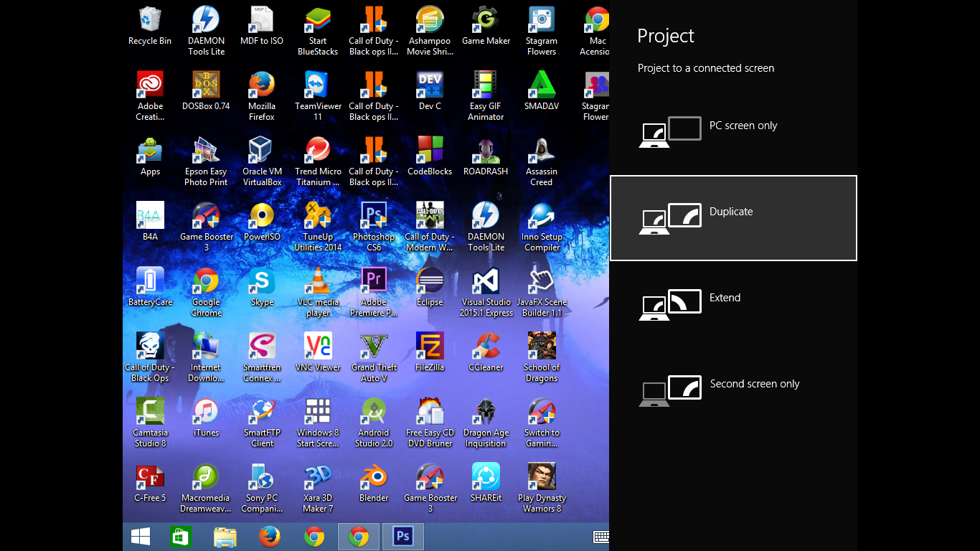Select the Eclipse desktop icon

[x=430, y=287]
